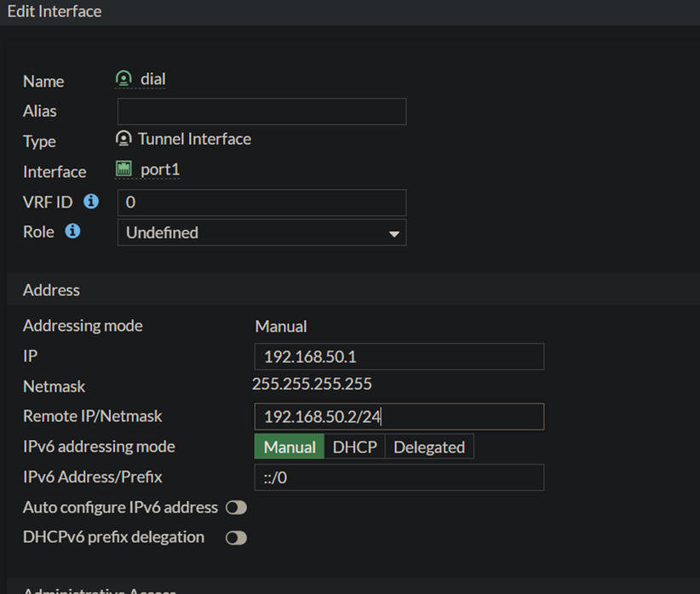Toggle Auto configure IPv6 address switch

pyautogui.click(x=236, y=508)
